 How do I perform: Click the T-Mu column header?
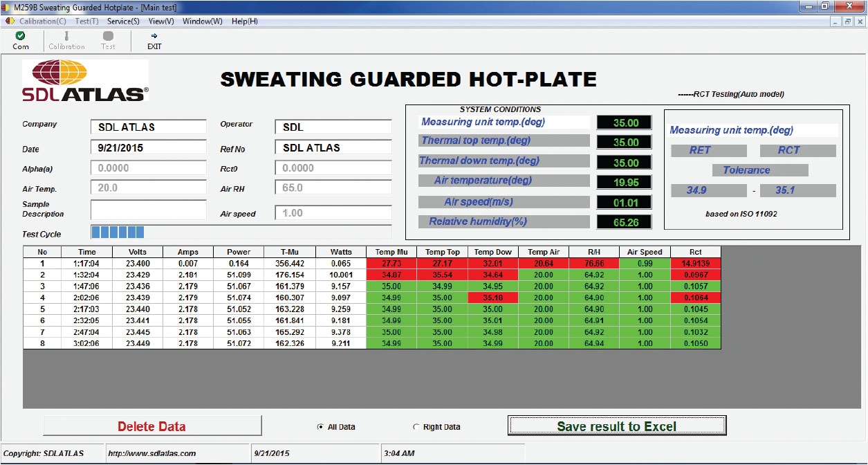click(x=290, y=252)
